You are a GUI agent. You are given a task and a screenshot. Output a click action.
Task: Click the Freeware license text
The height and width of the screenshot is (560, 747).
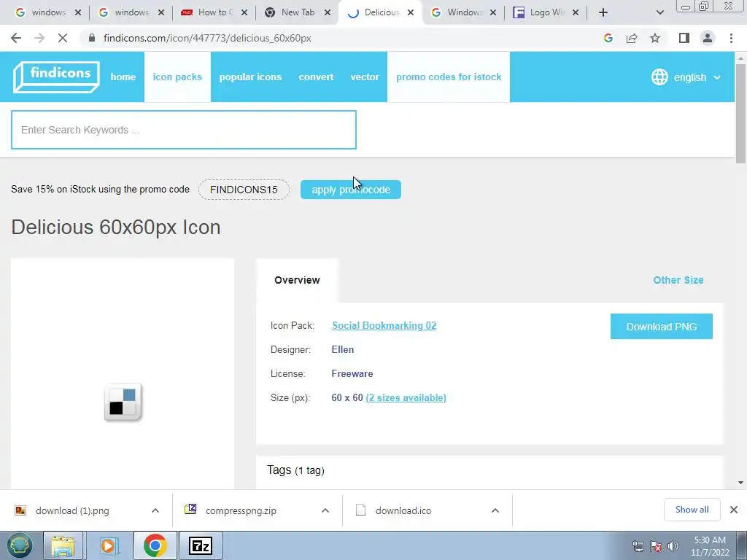[352, 374]
